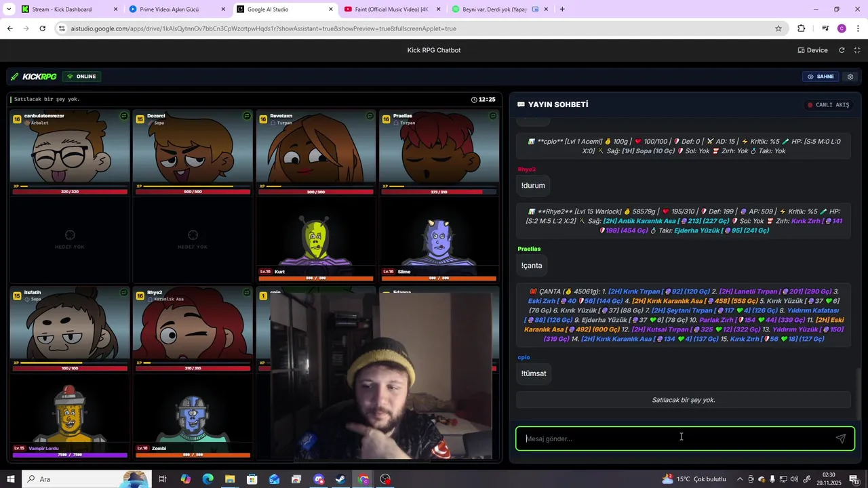Click the chat panel scrollbar
The image size is (868, 488).
point(860,394)
